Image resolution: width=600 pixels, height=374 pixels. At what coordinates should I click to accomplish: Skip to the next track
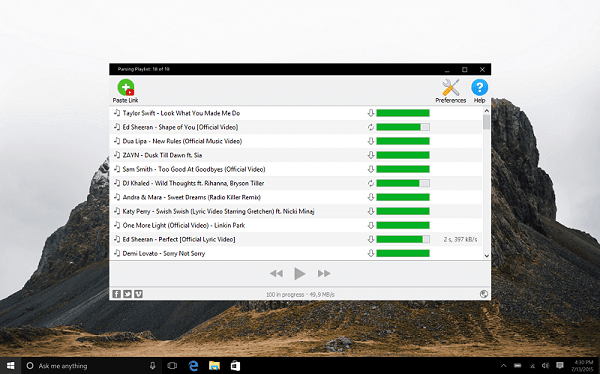pyautogui.click(x=324, y=273)
